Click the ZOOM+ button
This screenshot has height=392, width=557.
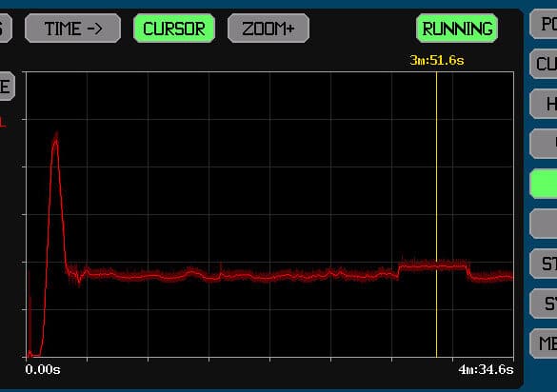[x=269, y=29]
